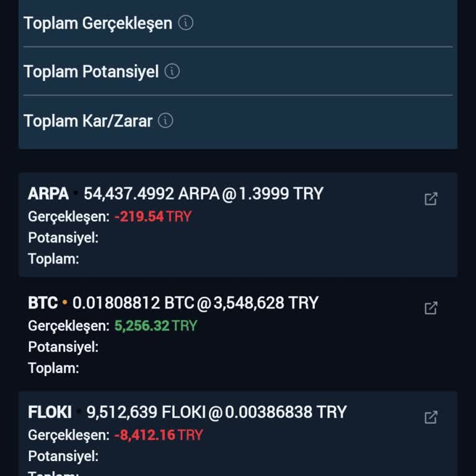Open FLOKI details via external link icon
Screen dimensions: 476x476
[431, 417]
